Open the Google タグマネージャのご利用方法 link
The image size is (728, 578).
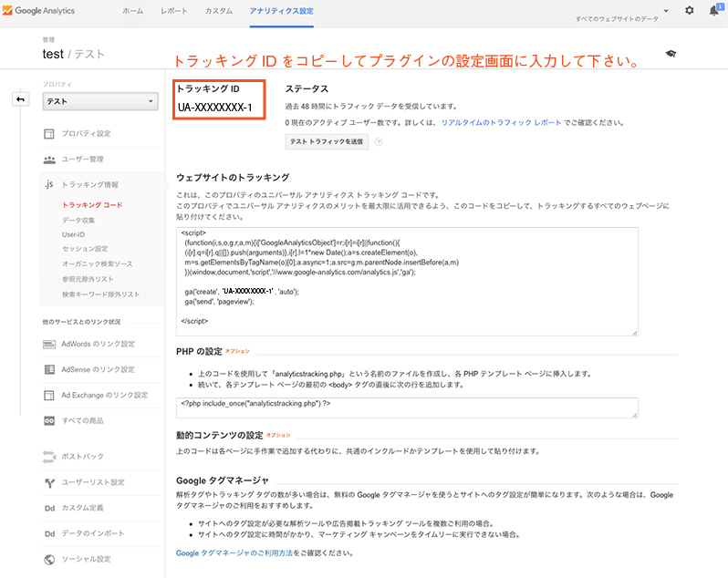(234, 553)
